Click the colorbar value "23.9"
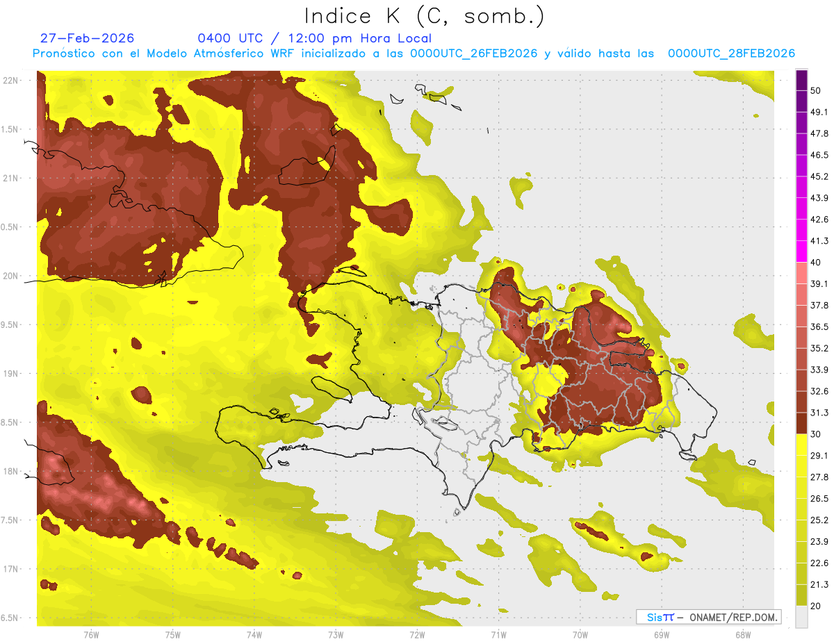 819,541
